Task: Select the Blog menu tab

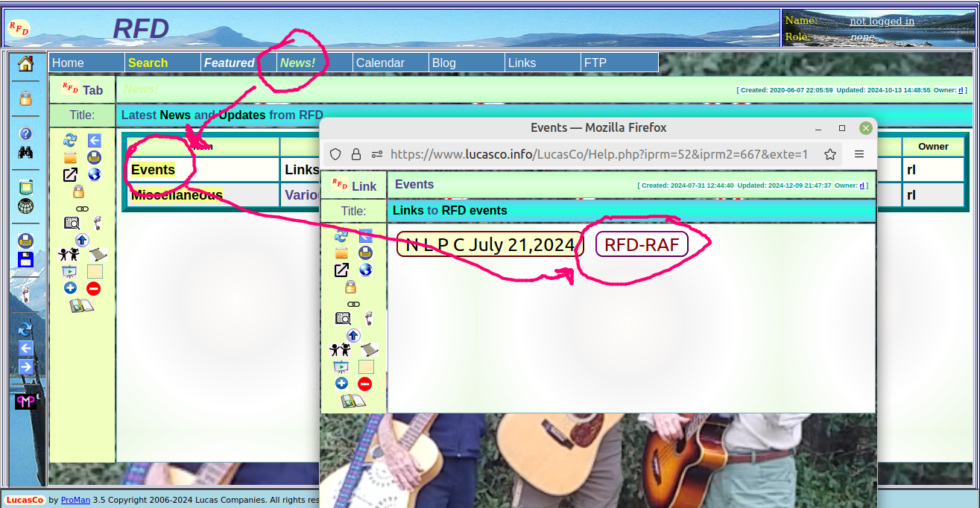Action: [x=444, y=63]
